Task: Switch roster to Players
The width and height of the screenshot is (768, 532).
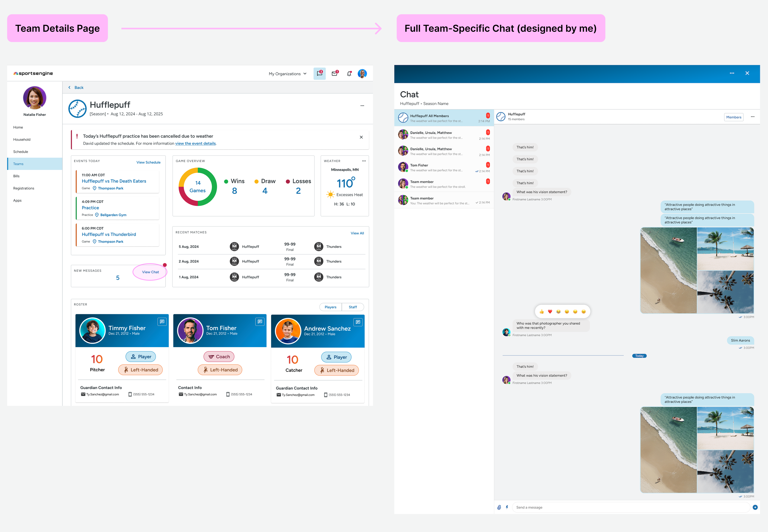Action: pos(330,307)
